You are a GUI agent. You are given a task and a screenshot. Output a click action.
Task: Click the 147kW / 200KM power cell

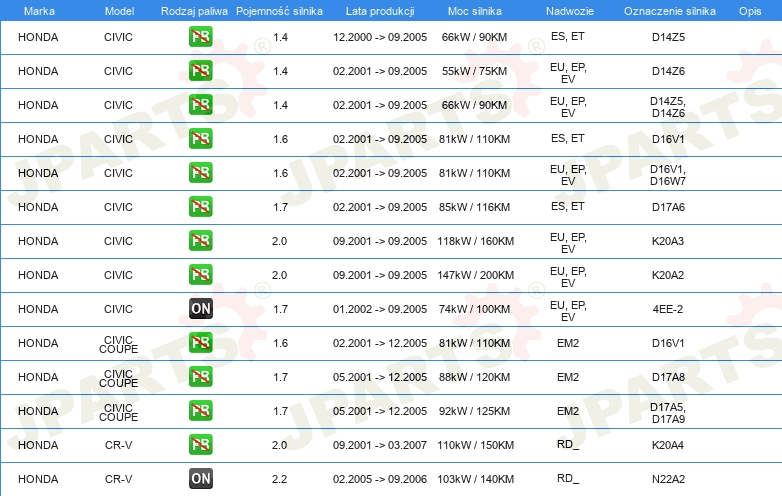pos(475,275)
